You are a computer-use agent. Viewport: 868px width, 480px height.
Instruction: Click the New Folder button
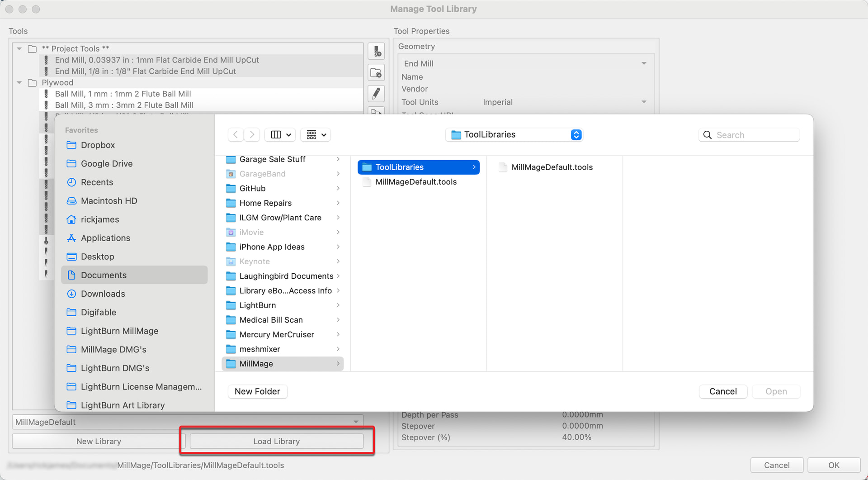click(x=257, y=391)
